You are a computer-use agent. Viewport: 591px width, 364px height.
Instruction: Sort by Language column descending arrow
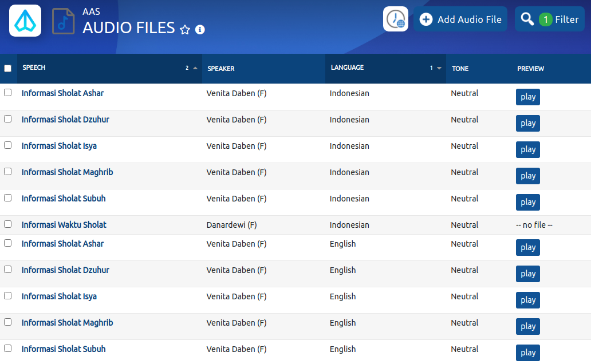point(439,68)
